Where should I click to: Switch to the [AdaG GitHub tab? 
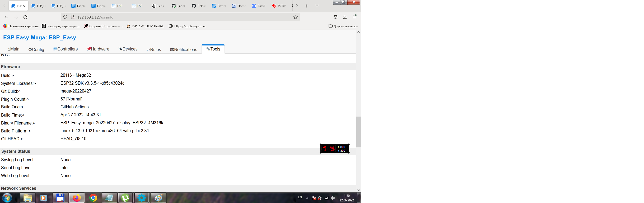click(179, 6)
